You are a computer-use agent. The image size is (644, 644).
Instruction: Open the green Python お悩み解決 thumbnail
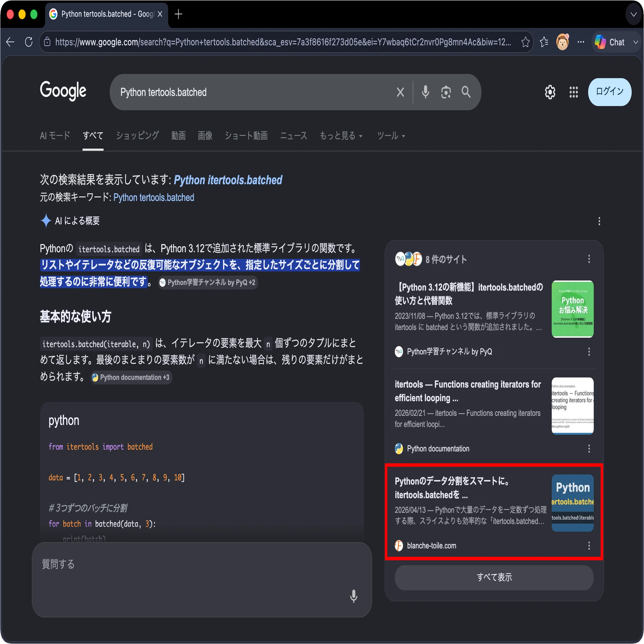click(x=572, y=309)
